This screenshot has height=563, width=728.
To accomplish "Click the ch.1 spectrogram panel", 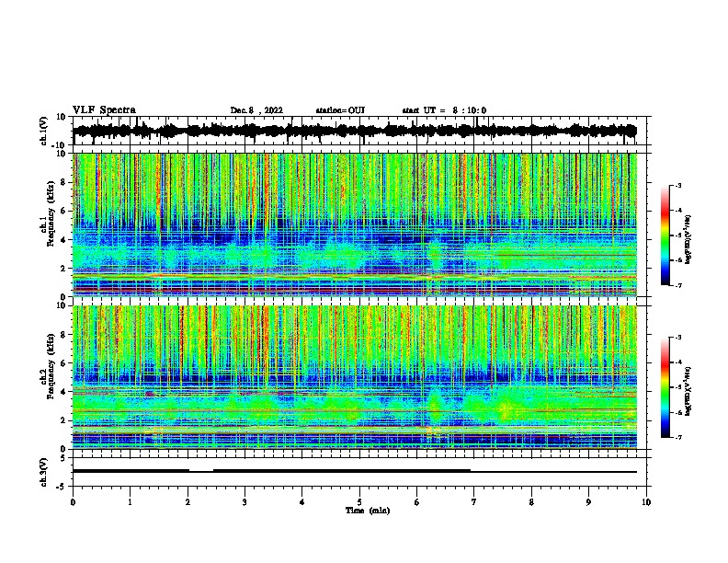I will click(355, 224).
